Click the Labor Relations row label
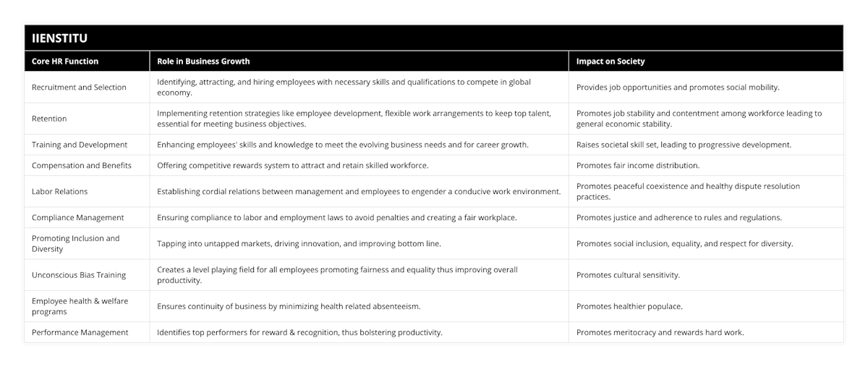The image size is (868, 367). coord(61,191)
